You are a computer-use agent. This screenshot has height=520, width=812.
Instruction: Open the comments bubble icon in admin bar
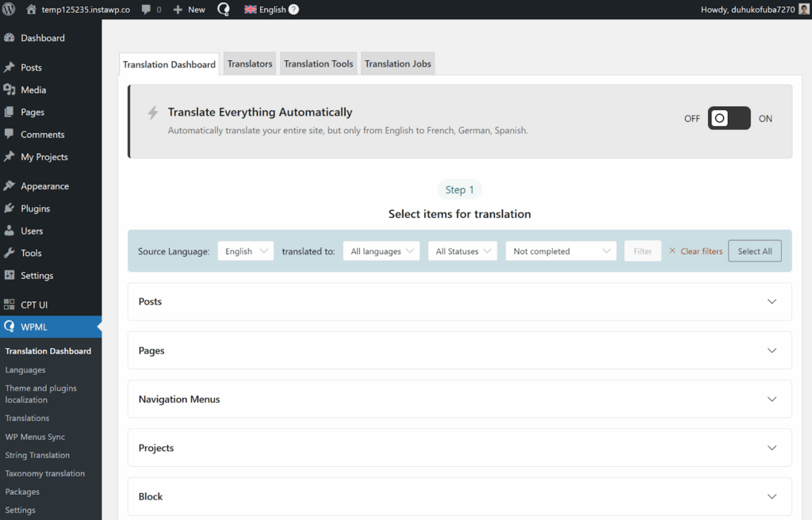pyautogui.click(x=146, y=10)
